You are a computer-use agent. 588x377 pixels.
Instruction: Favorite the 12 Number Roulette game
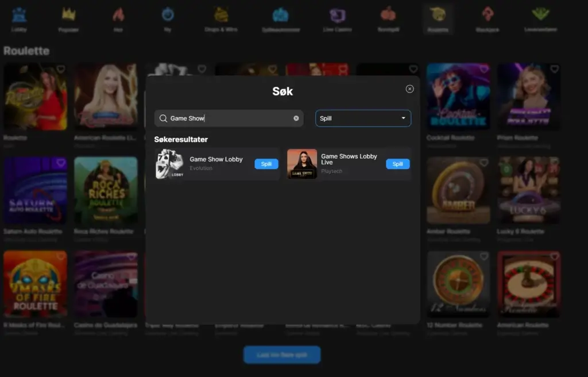[x=483, y=256]
